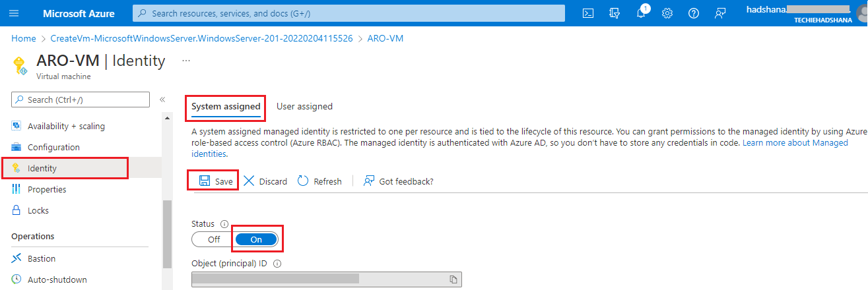Image resolution: width=868 pixels, height=290 pixels.
Task: Click the Auto-shutdown clock icon
Action: pos(17,279)
